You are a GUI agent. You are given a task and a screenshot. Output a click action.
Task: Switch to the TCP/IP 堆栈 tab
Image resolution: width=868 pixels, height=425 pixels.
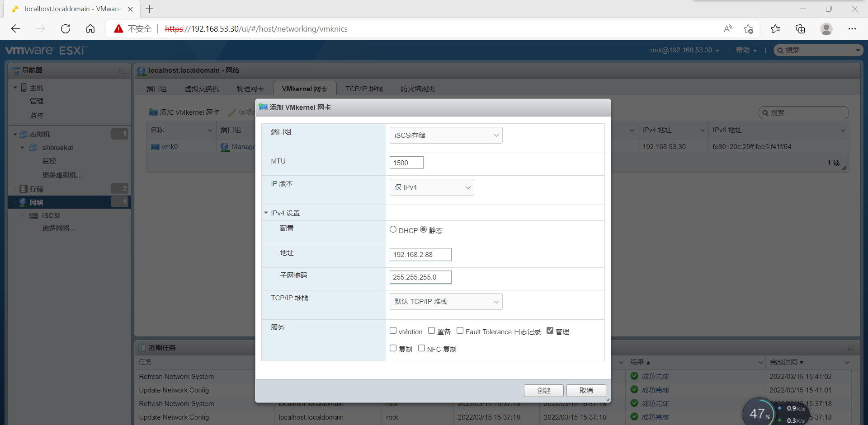tap(364, 89)
